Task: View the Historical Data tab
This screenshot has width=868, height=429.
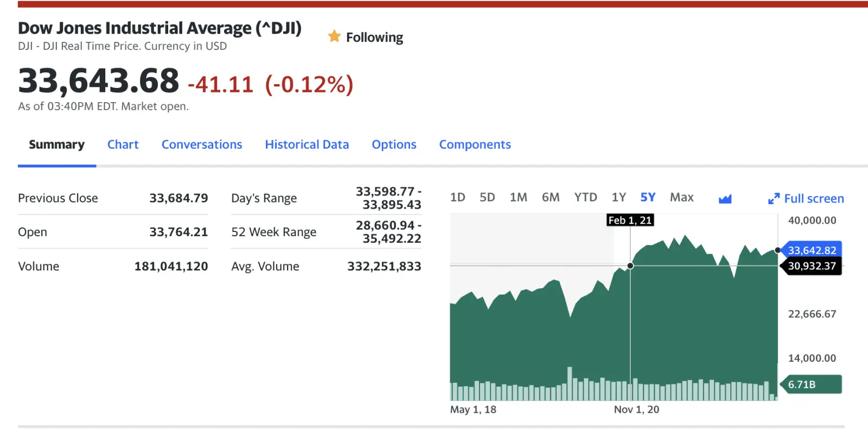Action: (x=307, y=144)
